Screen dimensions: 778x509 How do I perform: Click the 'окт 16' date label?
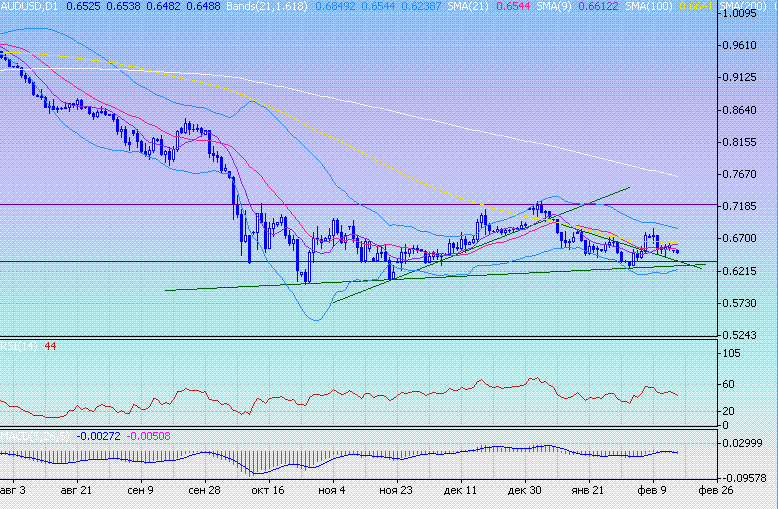coord(268,491)
